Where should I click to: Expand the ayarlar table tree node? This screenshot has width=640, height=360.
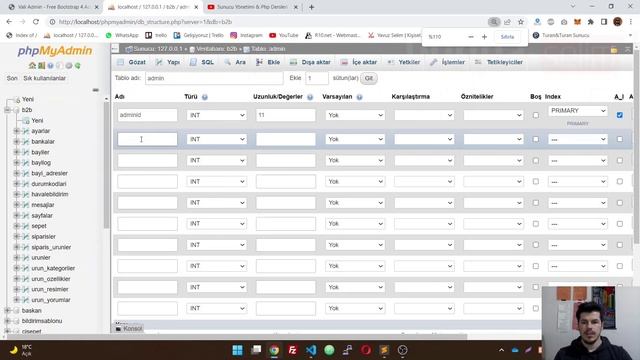[16, 131]
